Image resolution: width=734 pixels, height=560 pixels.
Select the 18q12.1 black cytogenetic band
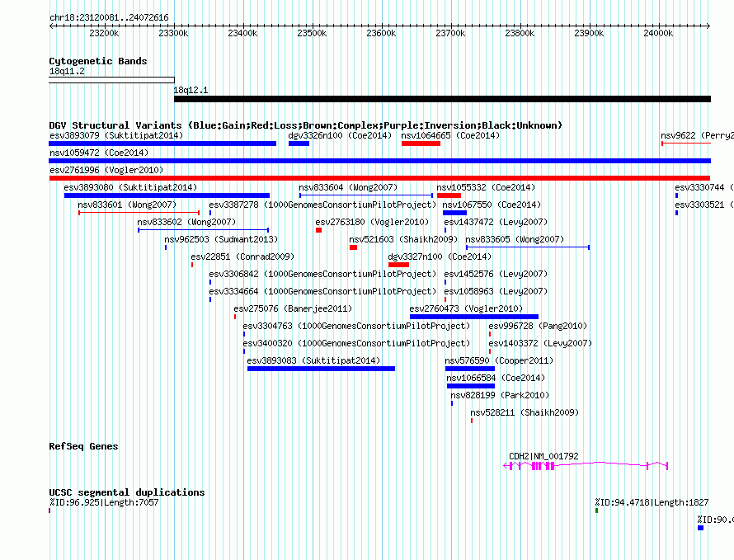click(x=442, y=99)
